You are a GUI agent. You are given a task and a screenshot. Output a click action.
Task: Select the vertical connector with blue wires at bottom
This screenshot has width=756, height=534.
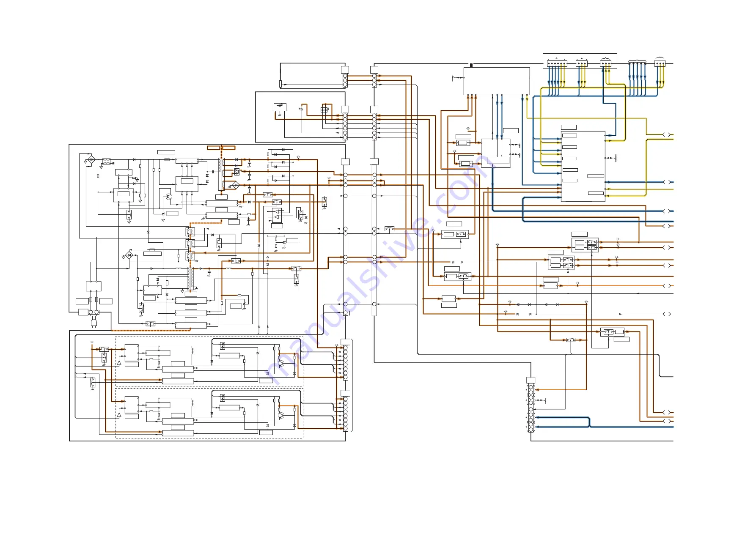531,408
